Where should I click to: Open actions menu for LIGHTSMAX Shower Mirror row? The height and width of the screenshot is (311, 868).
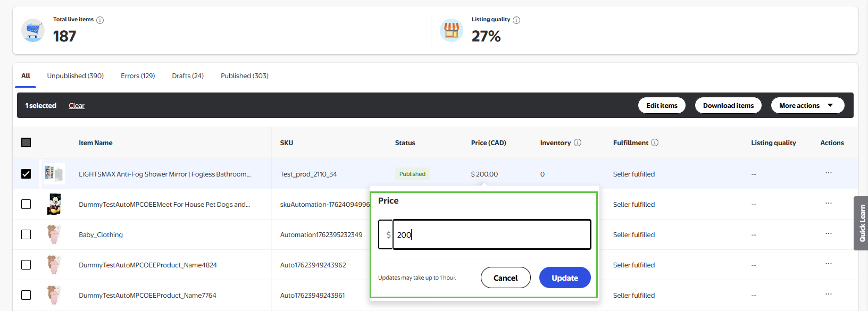(828, 173)
